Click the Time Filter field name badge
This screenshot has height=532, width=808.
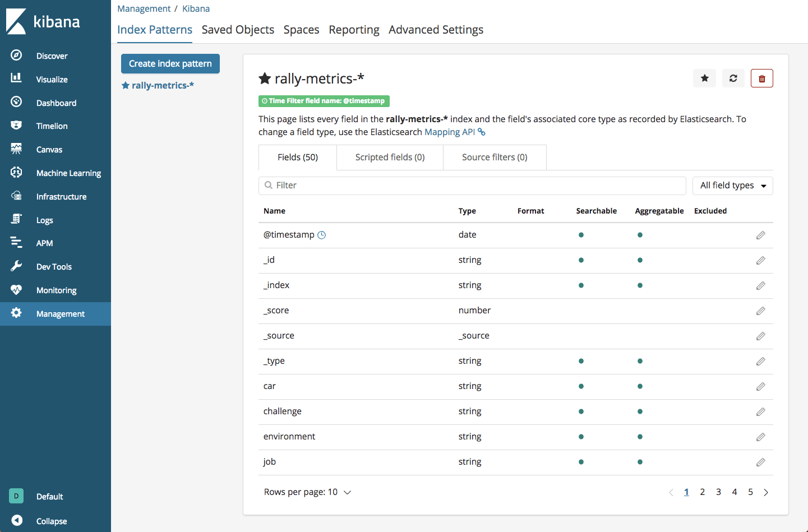click(324, 101)
